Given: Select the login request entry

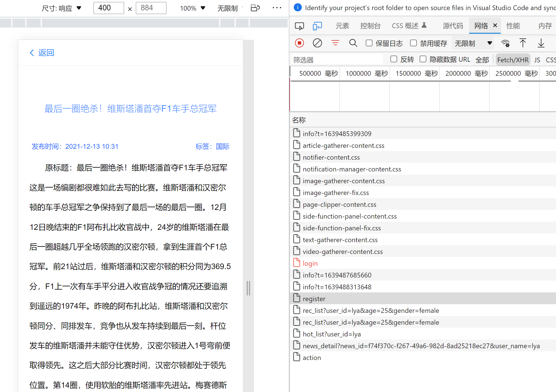Looking at the screenshot, I should [x=310, y=263].
